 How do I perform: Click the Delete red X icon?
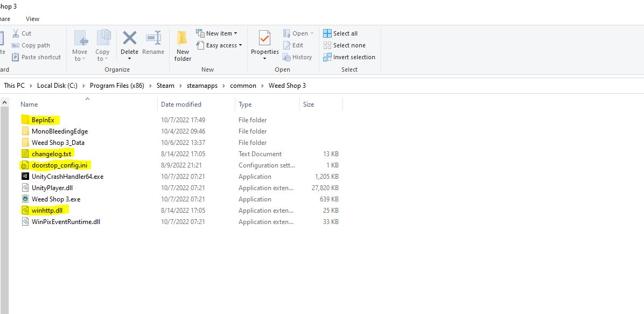pyautogui.click(x=129, y=38)
